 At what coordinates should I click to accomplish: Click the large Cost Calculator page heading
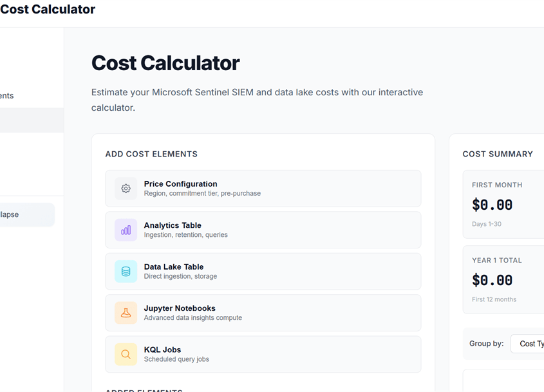165,63
